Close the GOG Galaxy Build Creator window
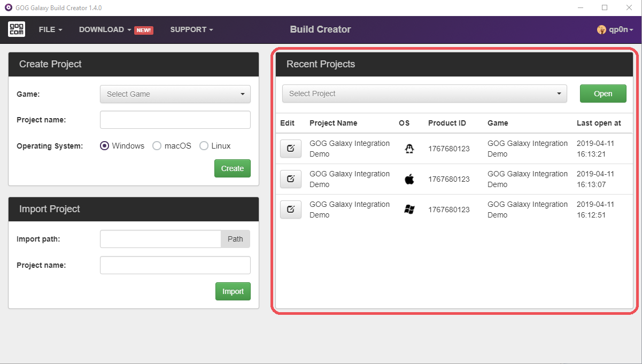Image resolution: width=642 pixels, height=364 pixels. (629, 7)
